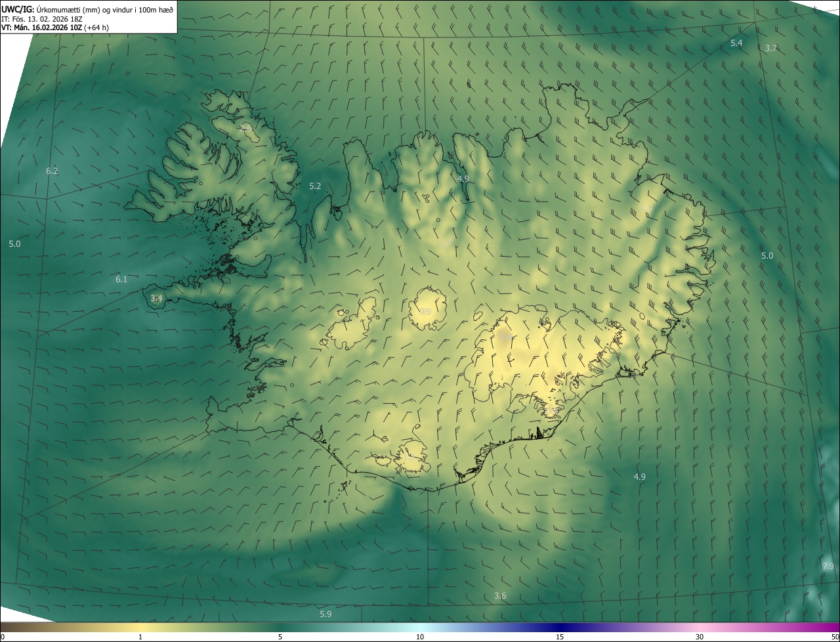The image size is (840, 642).
Task: Click the 'Úrkomumætti (mm) og vindur' title text
Action: tap(105, 9)
